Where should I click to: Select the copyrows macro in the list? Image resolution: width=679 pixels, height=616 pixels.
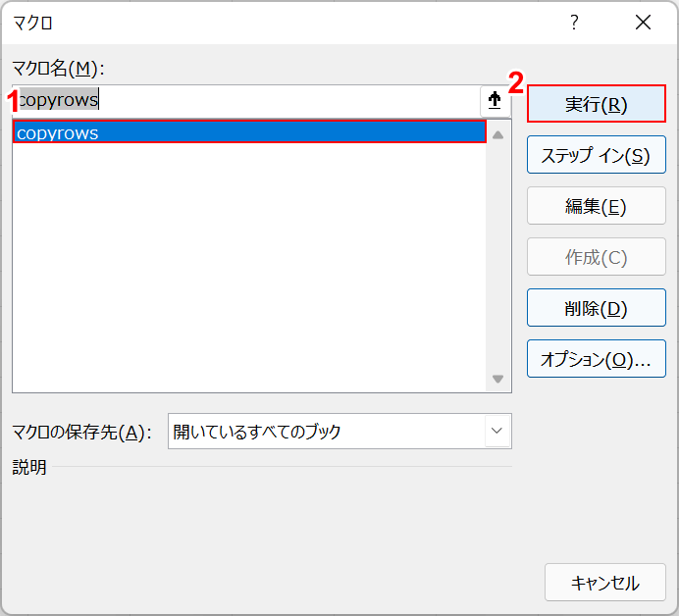coord(249,132)
